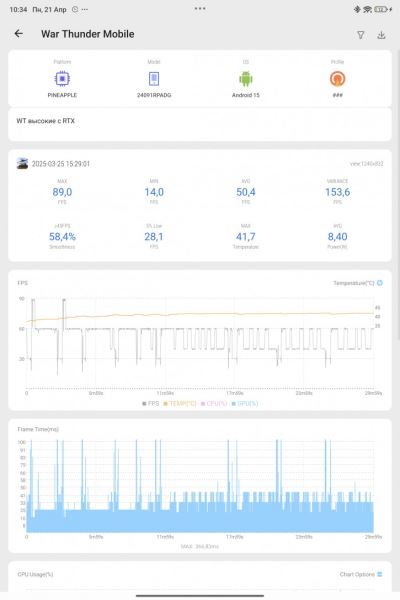
Task: Tap the 24091RPADG device model icon
Action: [x=154, y=79]
